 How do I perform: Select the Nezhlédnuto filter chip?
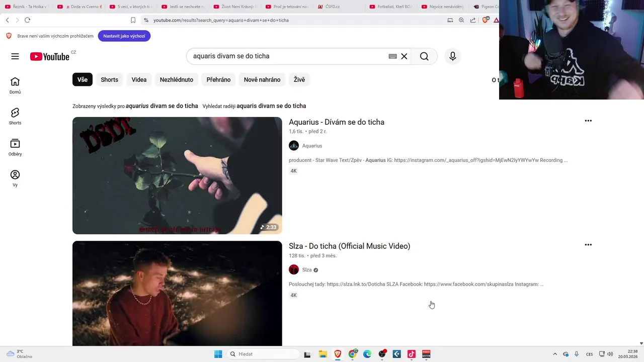click(177, 79)
